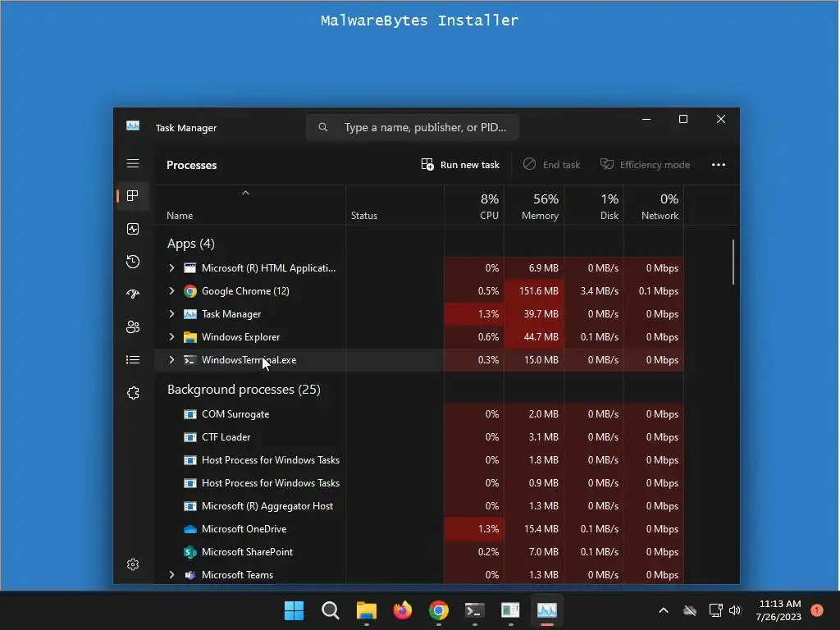840x630 pixels.
Task: Open taskbar Search
Action: point(331,610)
